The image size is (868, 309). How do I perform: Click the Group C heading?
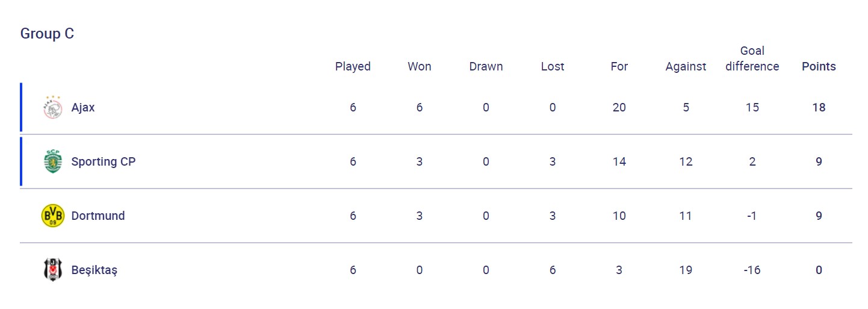[x=47, y=34]
